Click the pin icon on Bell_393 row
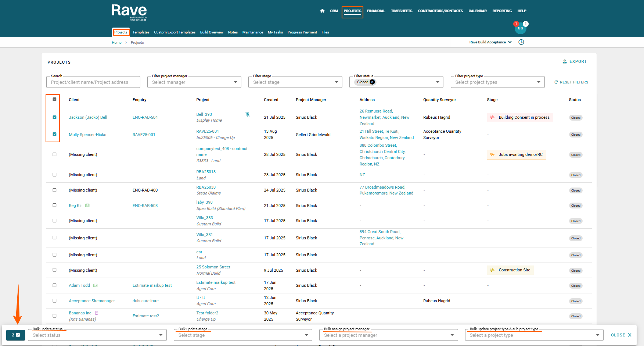The width and height of the screenshot is (644, 346). [248, 115]
